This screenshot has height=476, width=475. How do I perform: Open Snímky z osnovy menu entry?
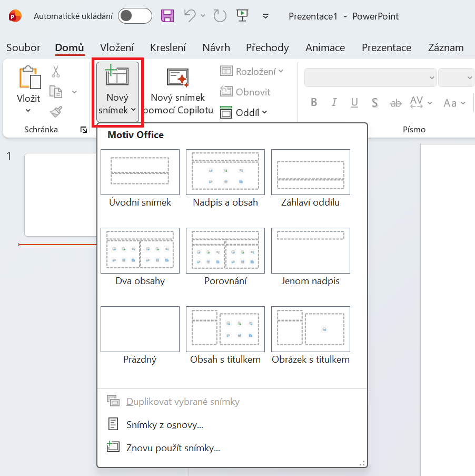click(x=232, y=424)
